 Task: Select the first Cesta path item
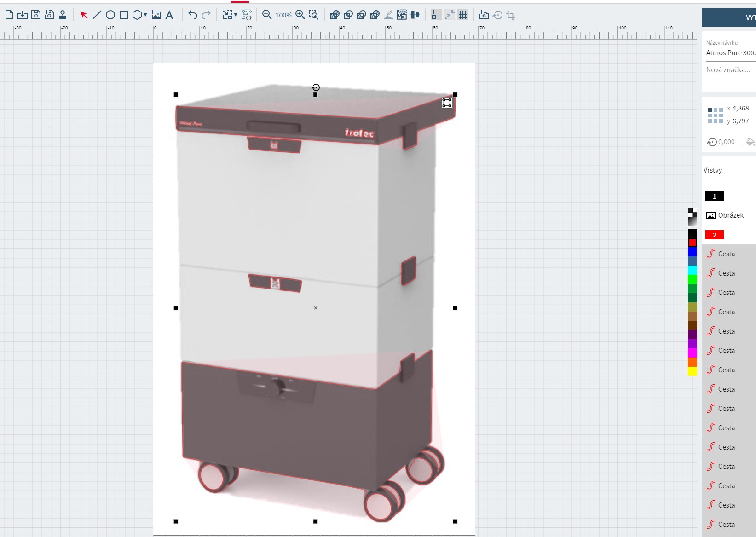(726, 254)
